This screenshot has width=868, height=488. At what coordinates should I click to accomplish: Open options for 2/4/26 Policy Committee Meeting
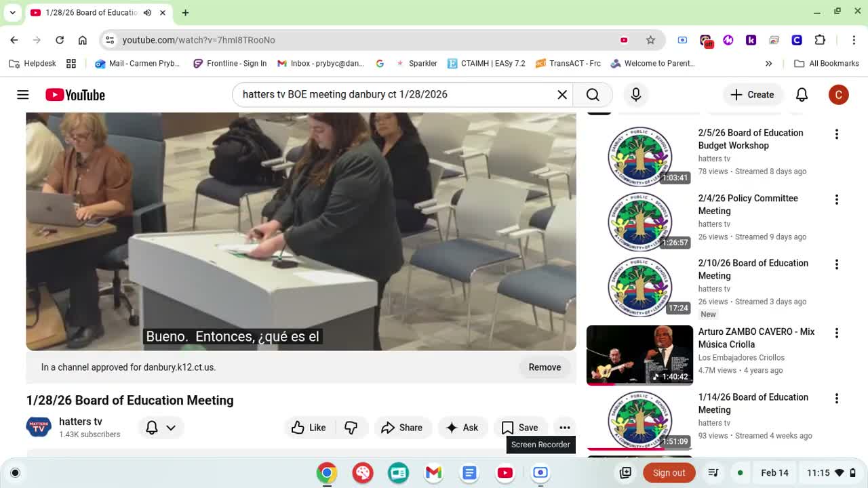click(837, 199)
